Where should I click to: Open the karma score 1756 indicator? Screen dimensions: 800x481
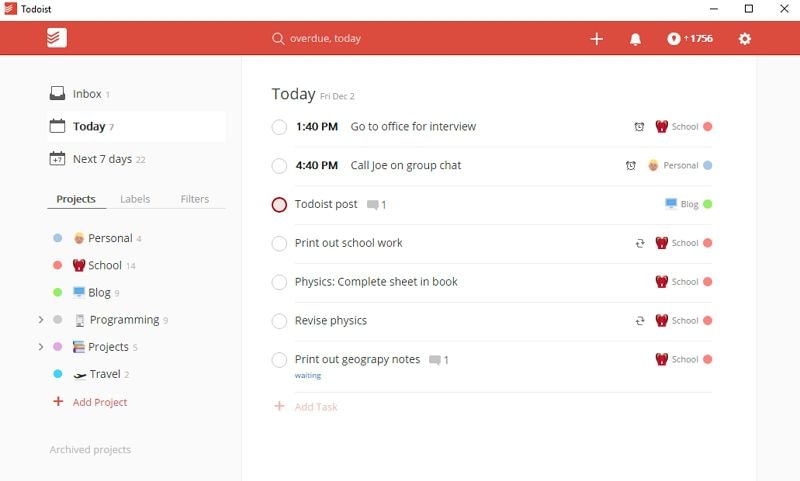pyautogui.click(x=690, y=39)
